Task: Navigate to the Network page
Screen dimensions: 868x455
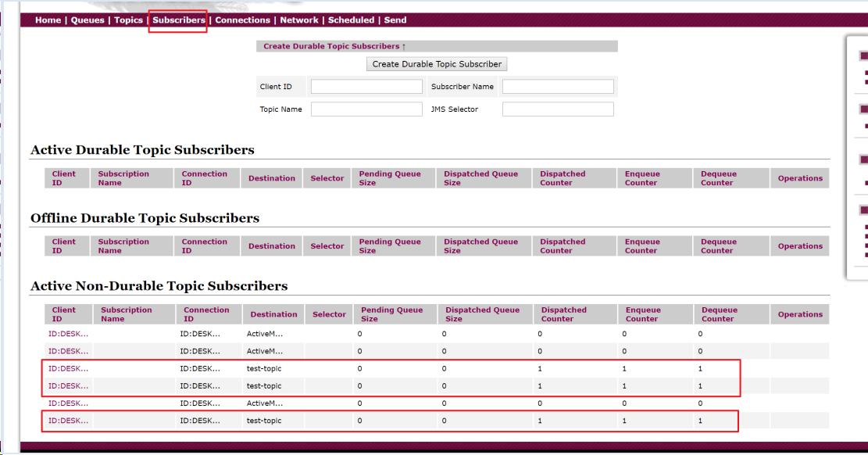Action: [299, 20]
